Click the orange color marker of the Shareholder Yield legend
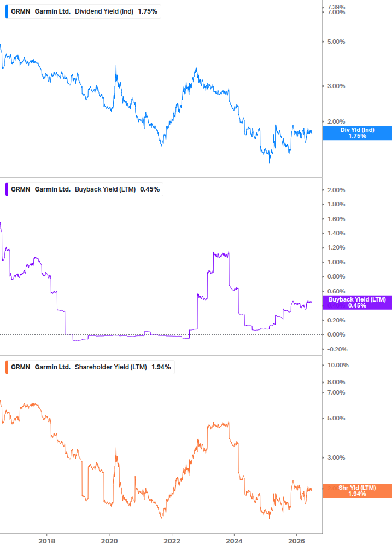 pos(7,367)
